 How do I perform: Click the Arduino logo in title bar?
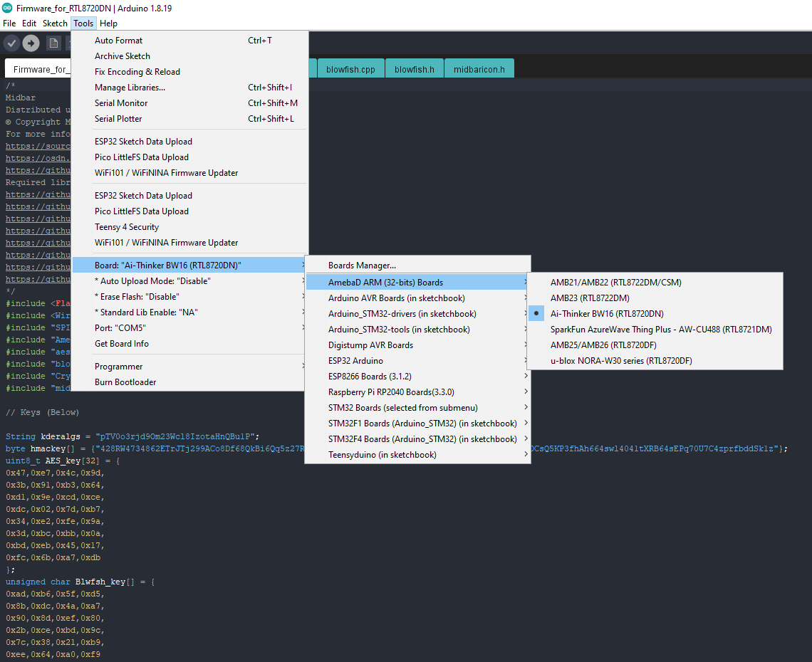(x=7, y=9)
